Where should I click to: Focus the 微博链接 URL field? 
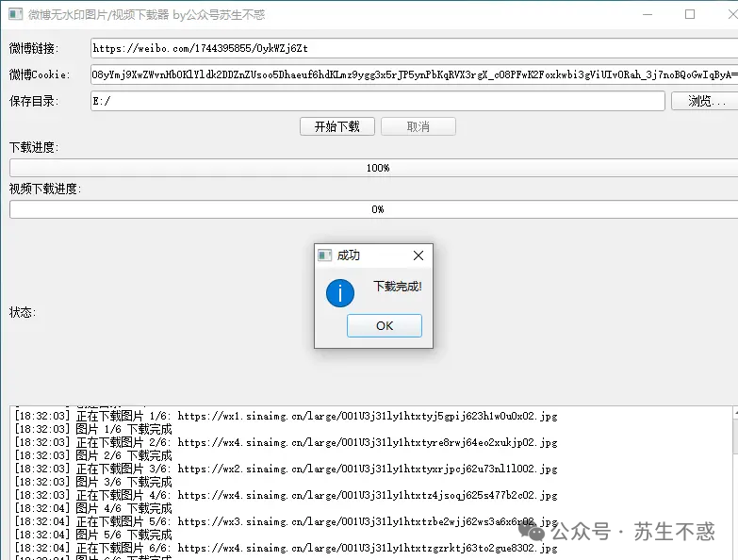coord(414,48)
